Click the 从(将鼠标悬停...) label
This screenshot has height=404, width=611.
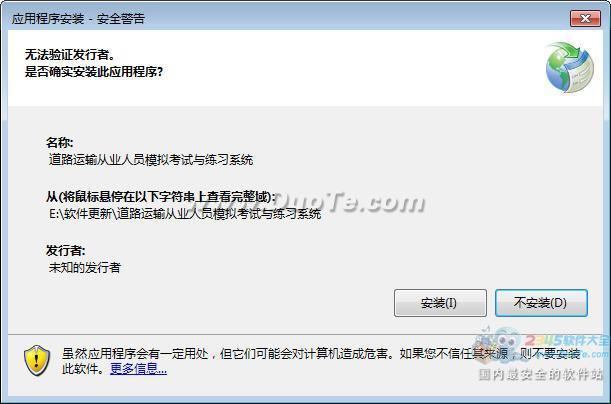[x=161, y=197]
